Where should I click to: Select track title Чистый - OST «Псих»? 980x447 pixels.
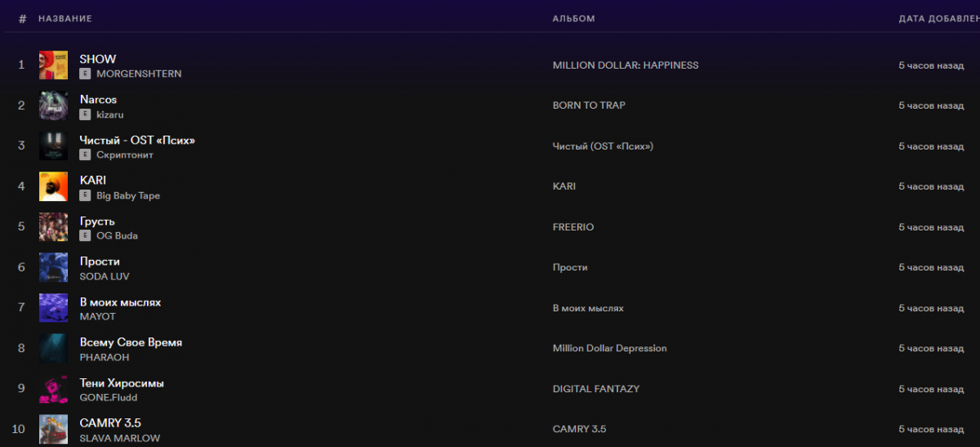tap(137, 140)
